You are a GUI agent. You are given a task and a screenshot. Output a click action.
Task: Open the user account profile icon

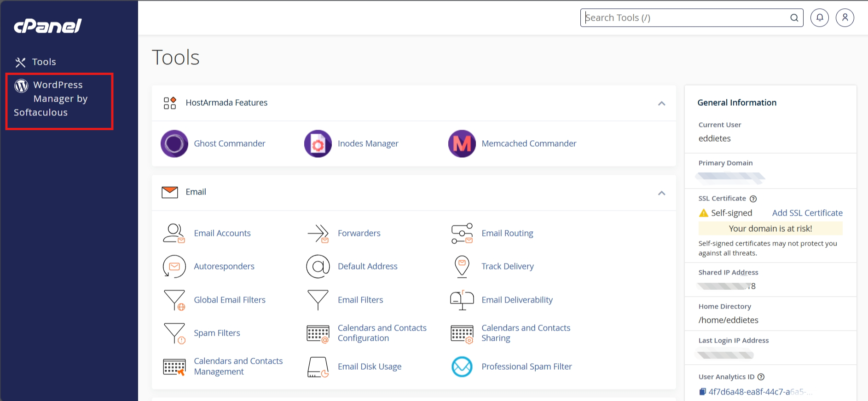[845, 17]
